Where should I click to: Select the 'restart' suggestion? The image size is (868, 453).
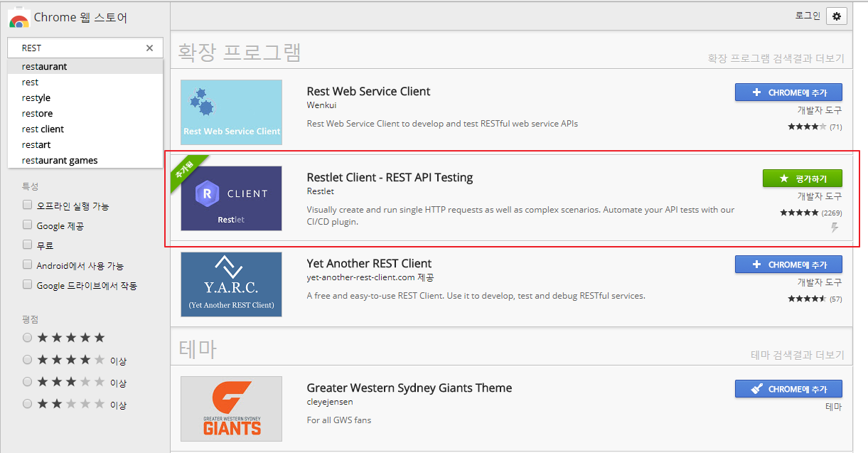pos(85,144)
